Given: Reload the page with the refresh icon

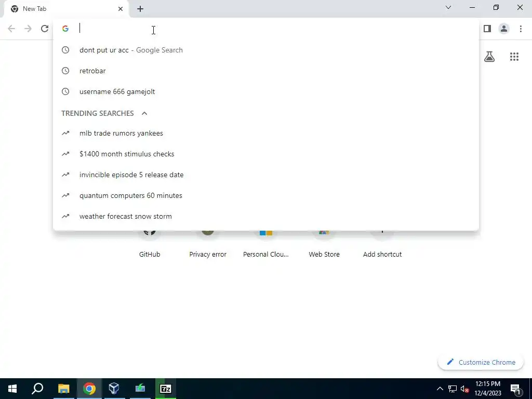Looking at the screenshot, I should pos(45,29).
